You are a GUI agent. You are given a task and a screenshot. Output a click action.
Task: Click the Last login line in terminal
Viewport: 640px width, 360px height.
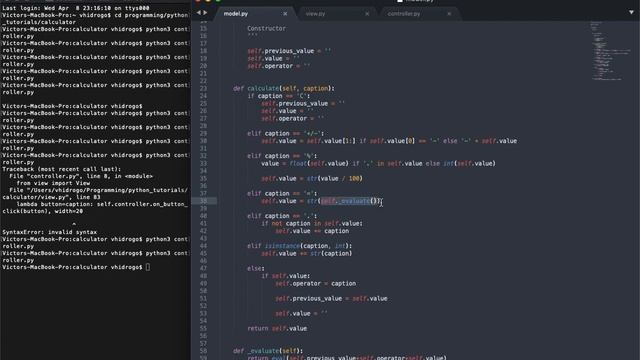tap(76, 8)
